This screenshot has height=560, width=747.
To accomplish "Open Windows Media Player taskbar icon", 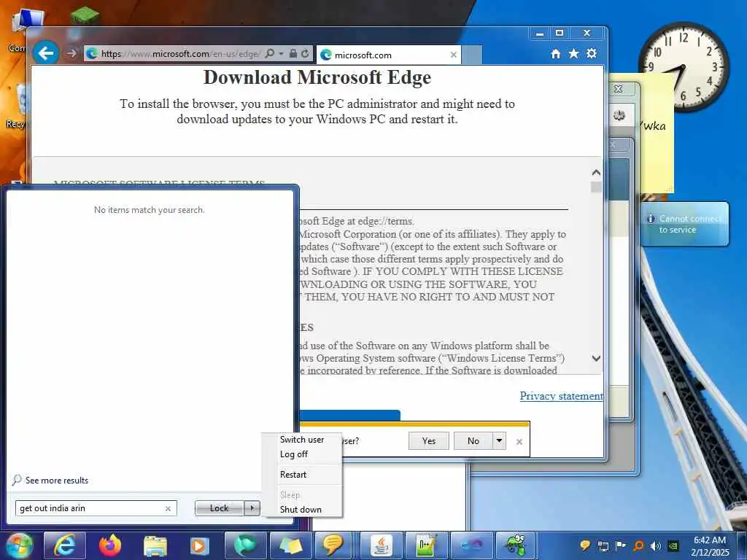I will (200, 545).
